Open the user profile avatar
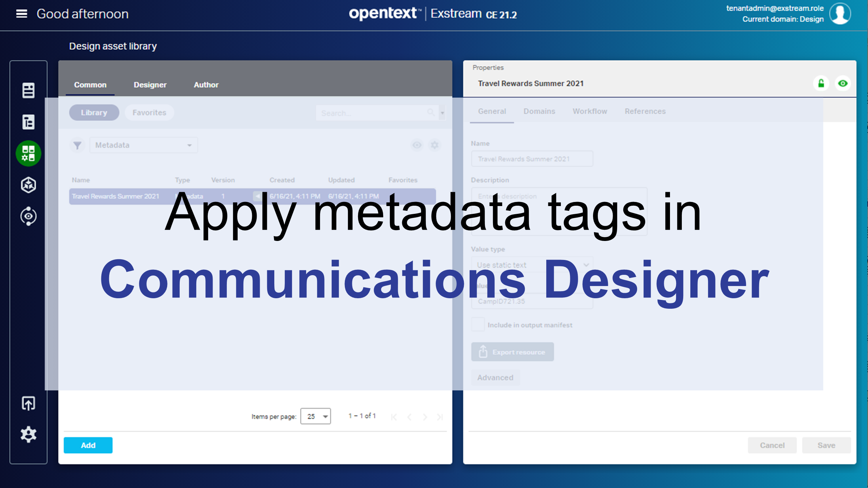This screenshot has width=868, height=488. pyautogui.click(x=840, y=14)
